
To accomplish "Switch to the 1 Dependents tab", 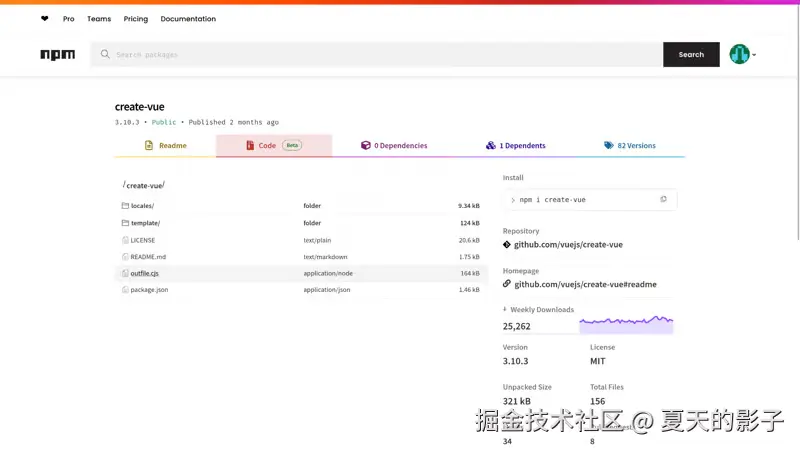I will click(515, 145).
